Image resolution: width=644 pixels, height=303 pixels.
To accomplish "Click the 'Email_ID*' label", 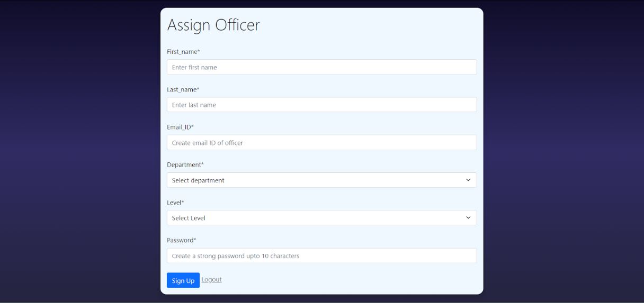I will click(181, 127).
